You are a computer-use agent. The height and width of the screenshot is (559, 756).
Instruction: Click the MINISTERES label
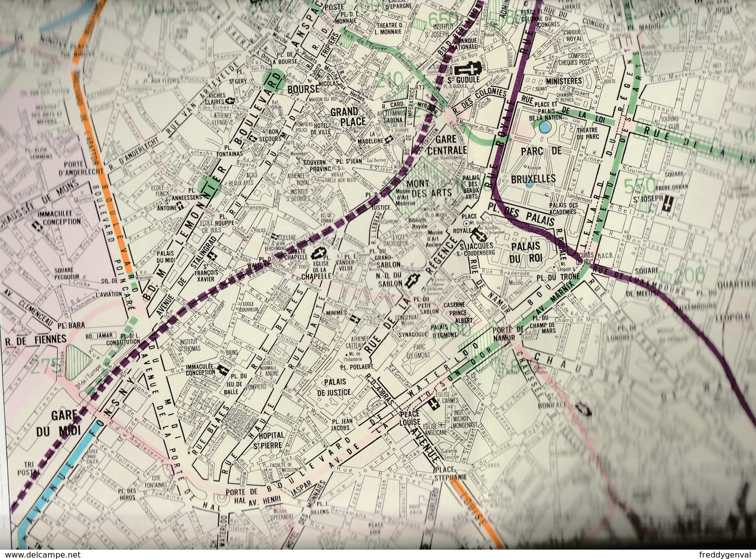click(565, 80)
